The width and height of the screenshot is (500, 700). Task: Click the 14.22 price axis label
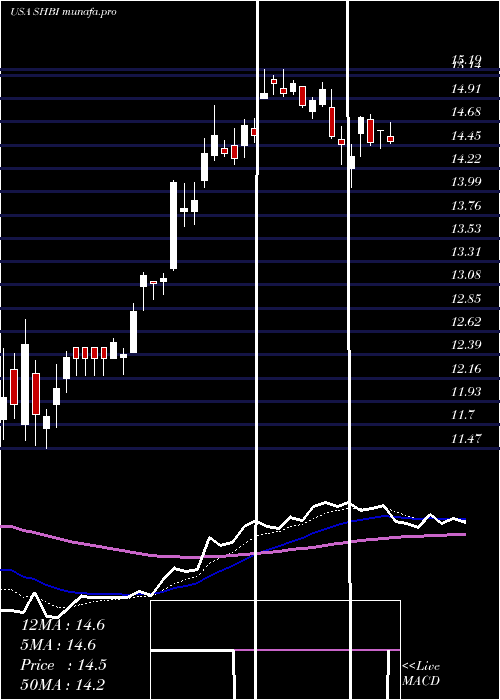(466, 158)
